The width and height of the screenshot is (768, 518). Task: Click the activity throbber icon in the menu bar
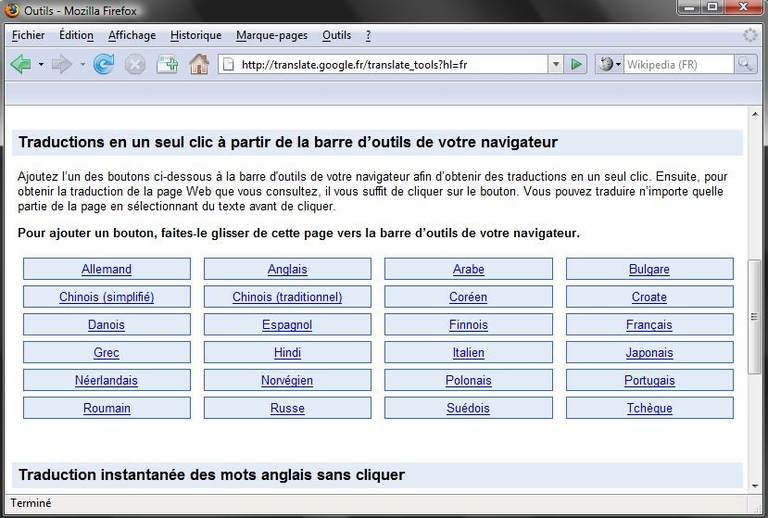pos(749,35)
